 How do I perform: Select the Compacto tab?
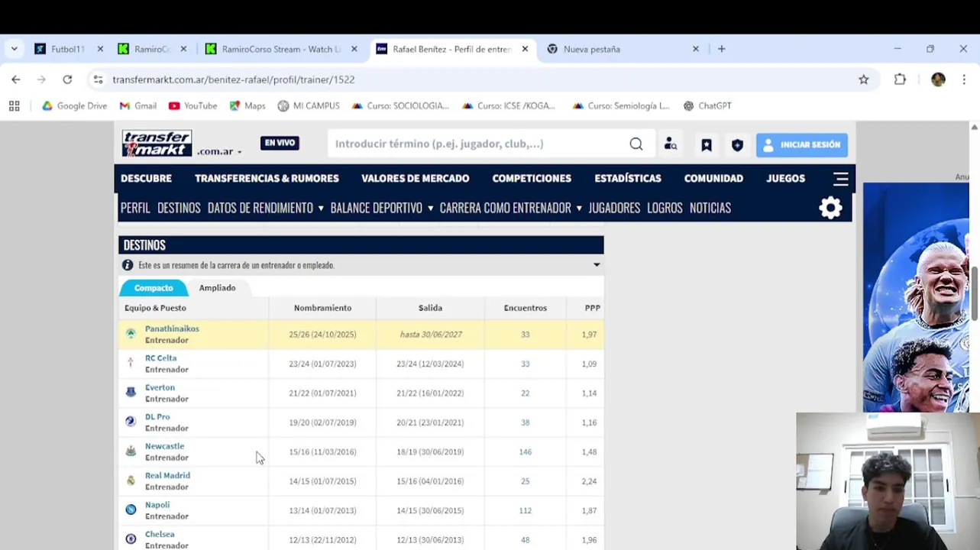(x=154, y=288)
